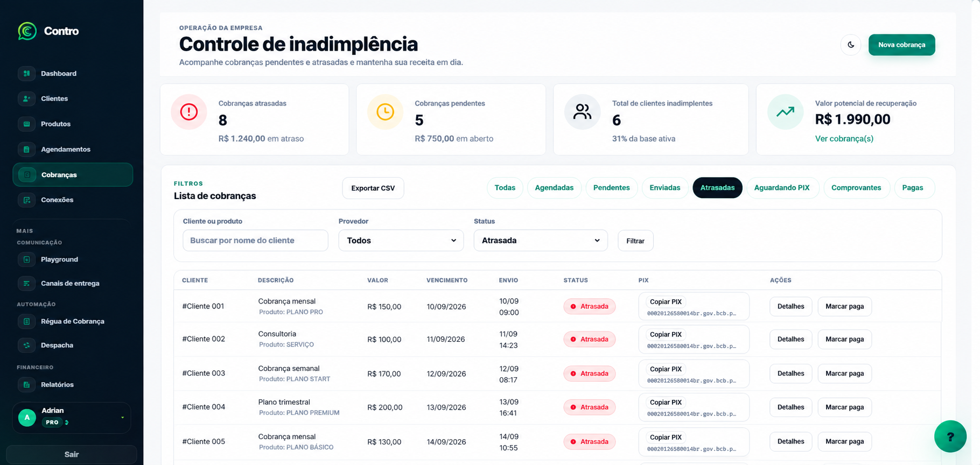Select the Atrasadas filter tab
Screen dimensions: 980x465
point(717,188)
